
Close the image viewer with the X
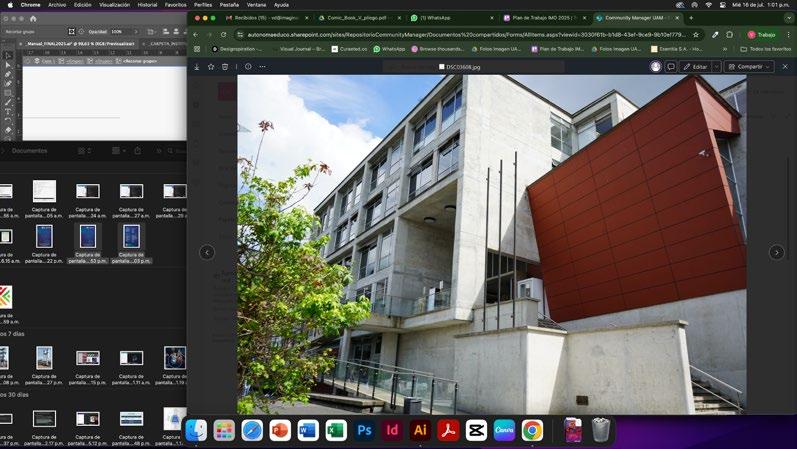(x=785, y=67)
